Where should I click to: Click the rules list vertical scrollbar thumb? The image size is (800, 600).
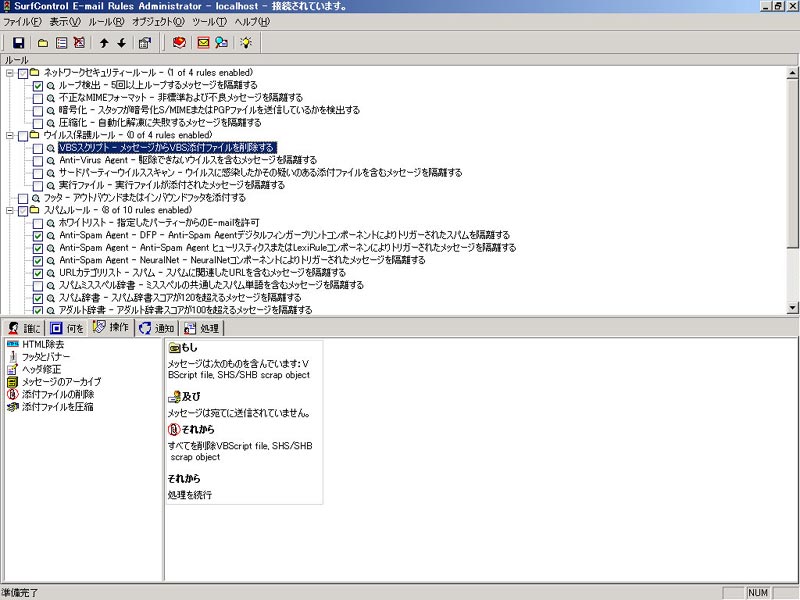coord(792,163)
